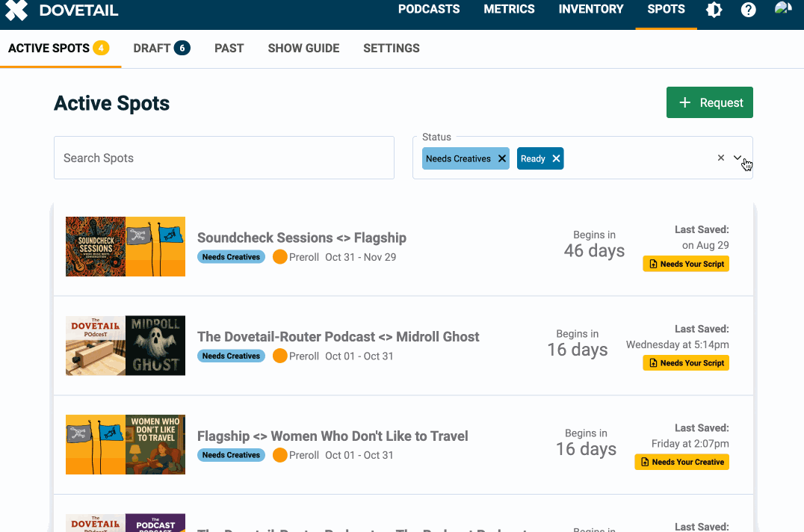Click the Needs Your Script icon for Soundcheck Sessions
Image resolution: width=804 pixels, height=532 pixels.
coord(653,263)
